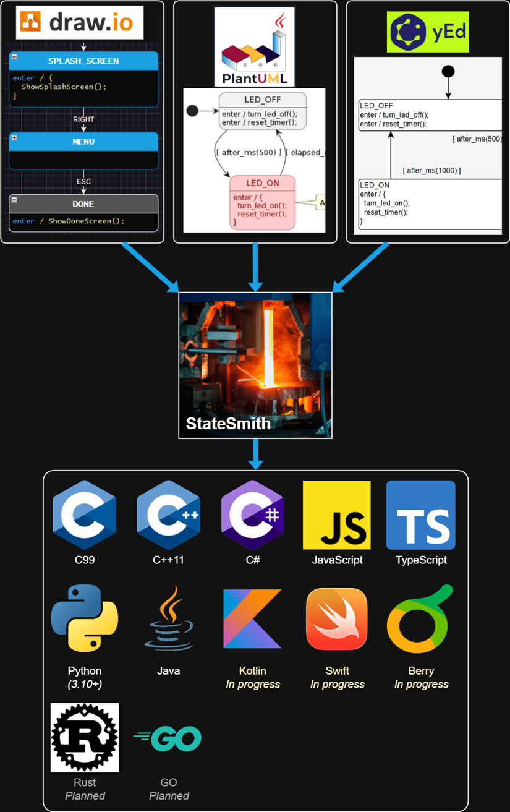Click the Rust gear logo
The image size is (510, 812).
tap(85, 738)
